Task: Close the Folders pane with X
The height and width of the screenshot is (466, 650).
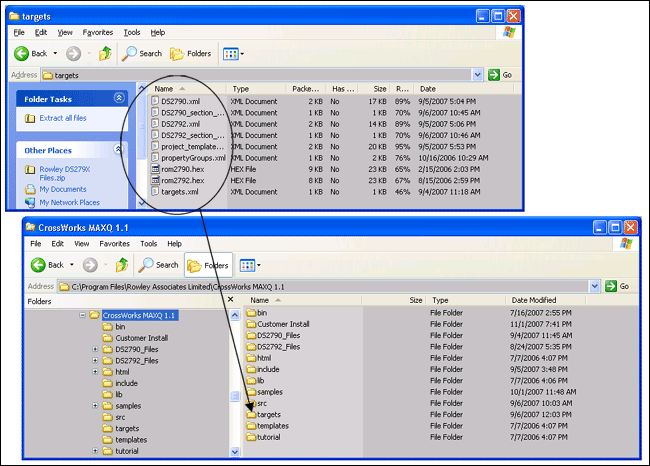Action: [231, 299]
